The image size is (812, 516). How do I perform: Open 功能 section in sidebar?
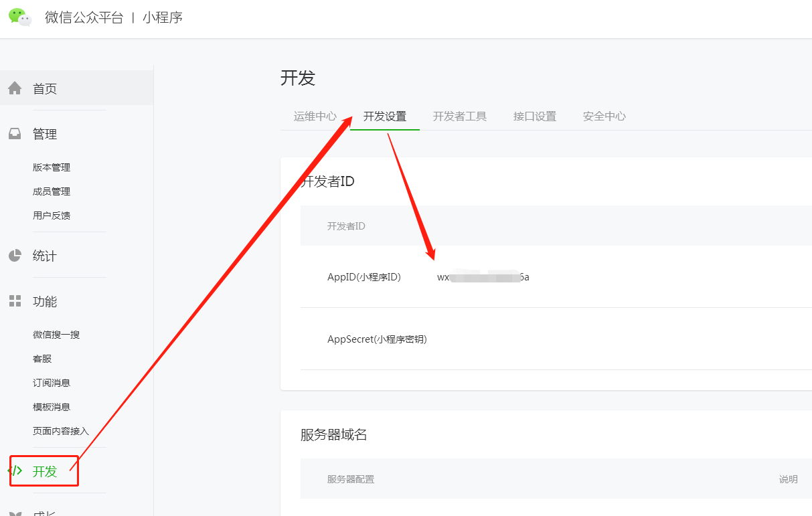[45, 301]
